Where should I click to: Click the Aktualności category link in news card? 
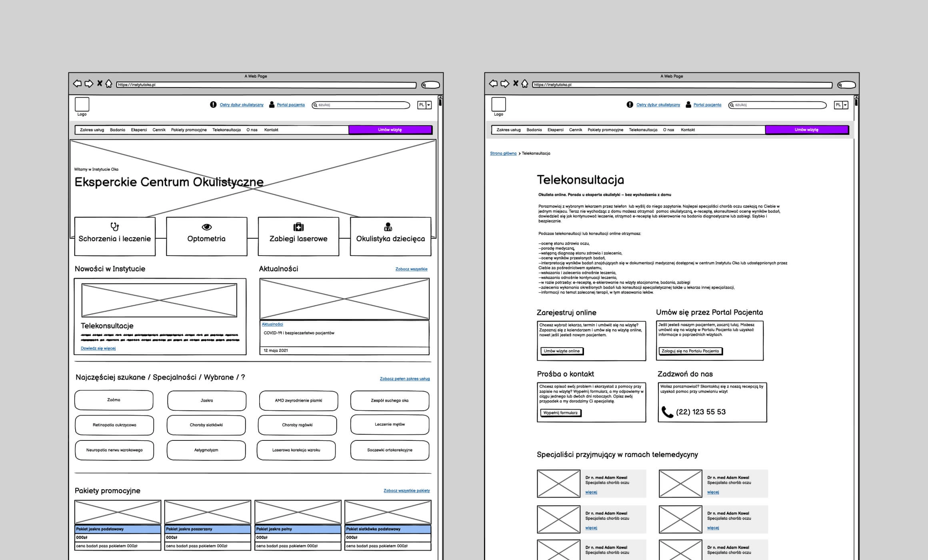tap(272, 324)
